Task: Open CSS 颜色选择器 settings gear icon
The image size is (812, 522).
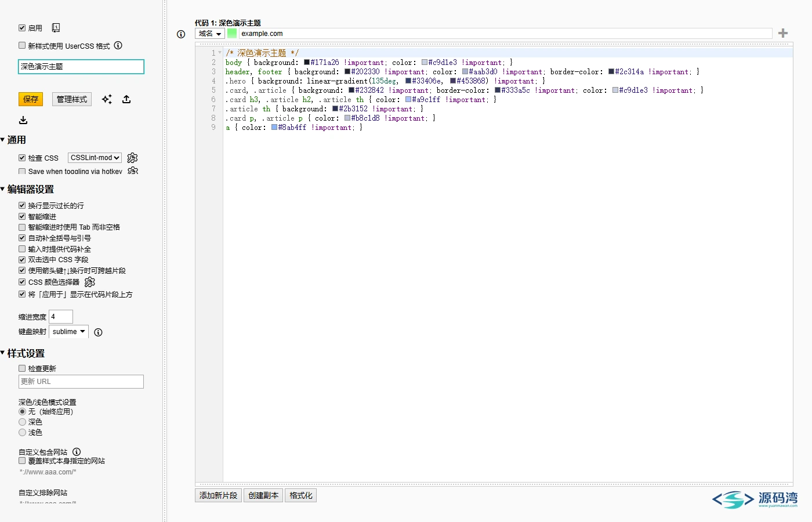Action: point(89,282)
